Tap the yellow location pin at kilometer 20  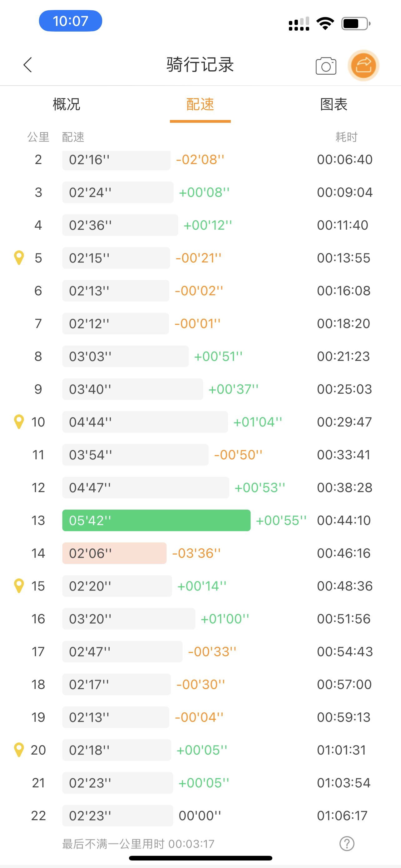point(19,750)
